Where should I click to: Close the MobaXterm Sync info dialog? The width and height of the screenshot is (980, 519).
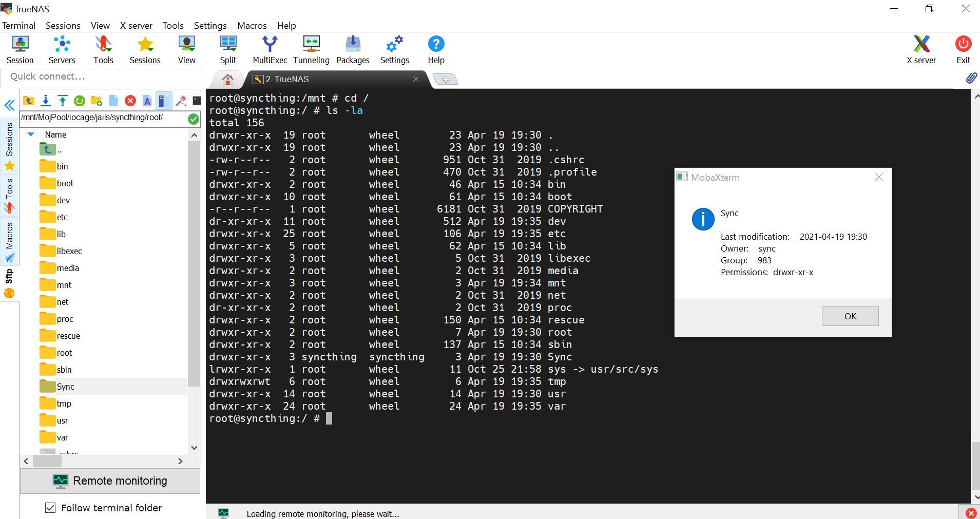[879, 177]
